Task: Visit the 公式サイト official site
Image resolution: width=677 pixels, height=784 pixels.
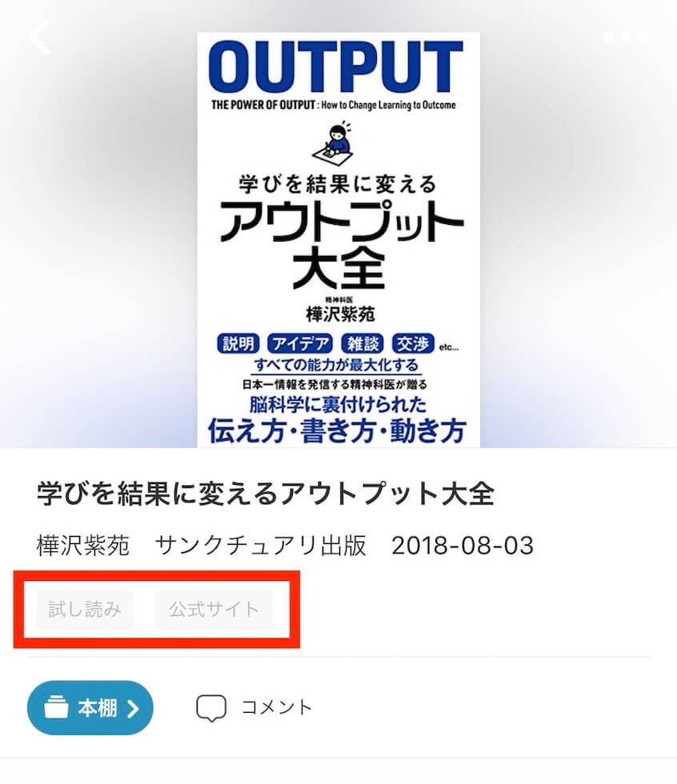Action: [x=214, y=610]
